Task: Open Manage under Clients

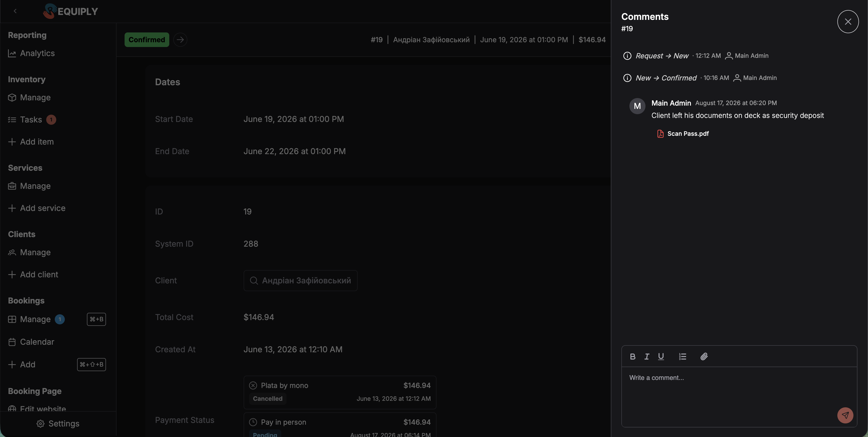Action: click(x=29, y=252)
